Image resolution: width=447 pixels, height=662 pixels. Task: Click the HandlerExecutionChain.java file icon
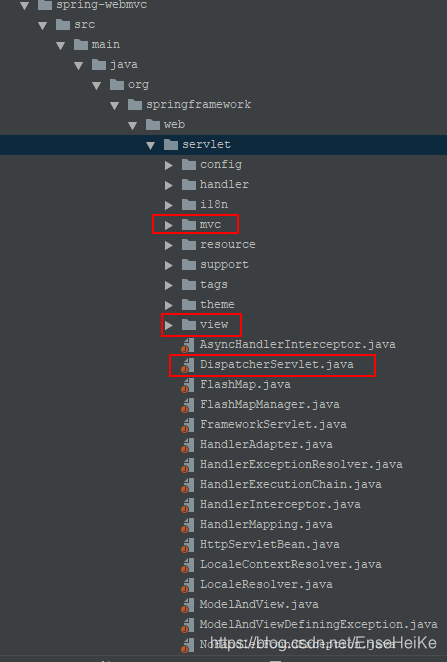[x=188, y=485]
